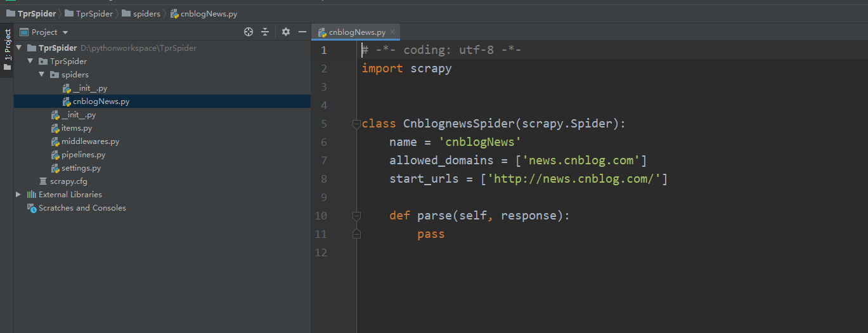The width and height of the screenshot is (868, 333).
Task: Fold the CnblognewsSpider class with gutter marker
Action: click(356, 124)
